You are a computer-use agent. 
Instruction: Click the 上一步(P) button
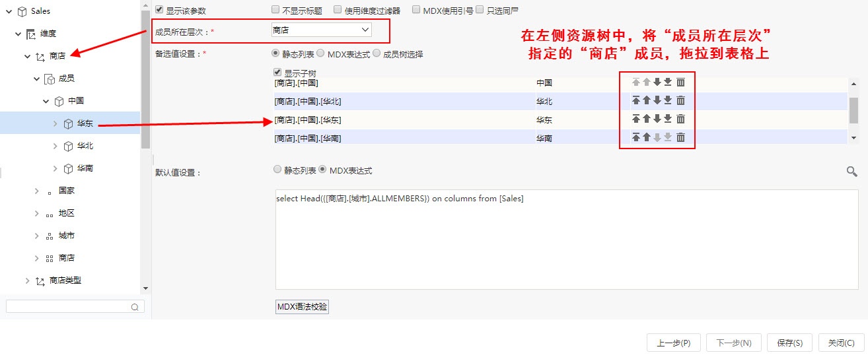[674, 343]
